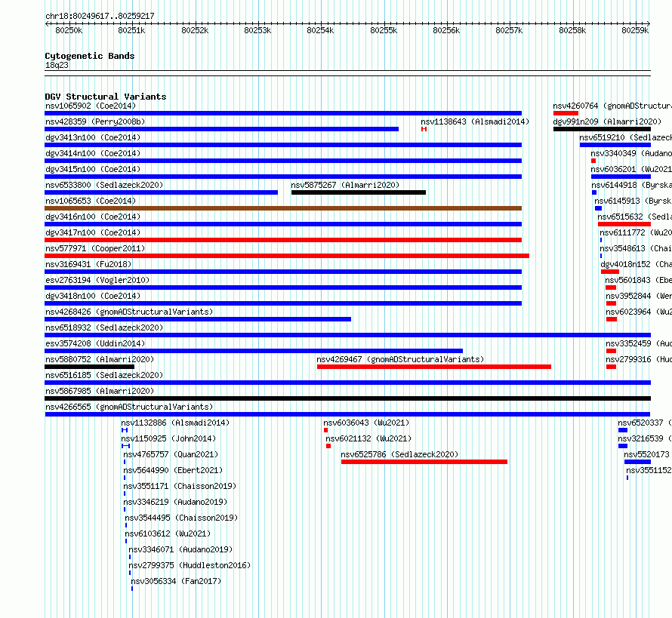
Task: Click the esv3574208 (Uddin2014) label
Action: (x=95, y=343)
